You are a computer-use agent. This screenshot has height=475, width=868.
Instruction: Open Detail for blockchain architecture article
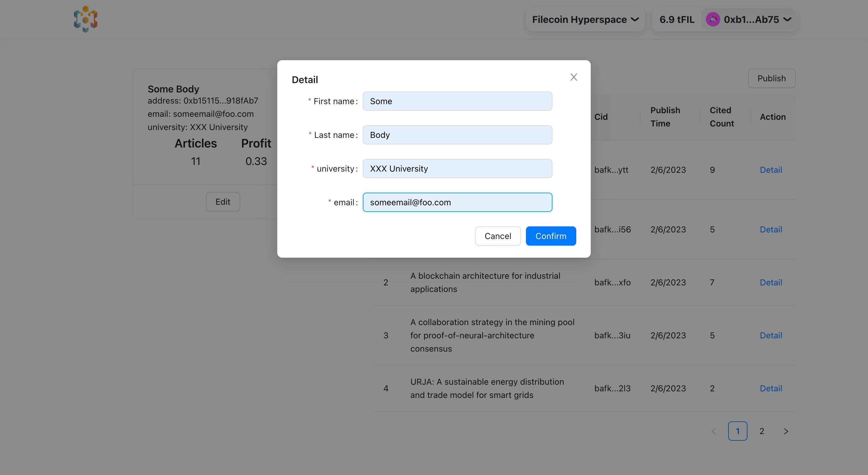tap(771, 282)
